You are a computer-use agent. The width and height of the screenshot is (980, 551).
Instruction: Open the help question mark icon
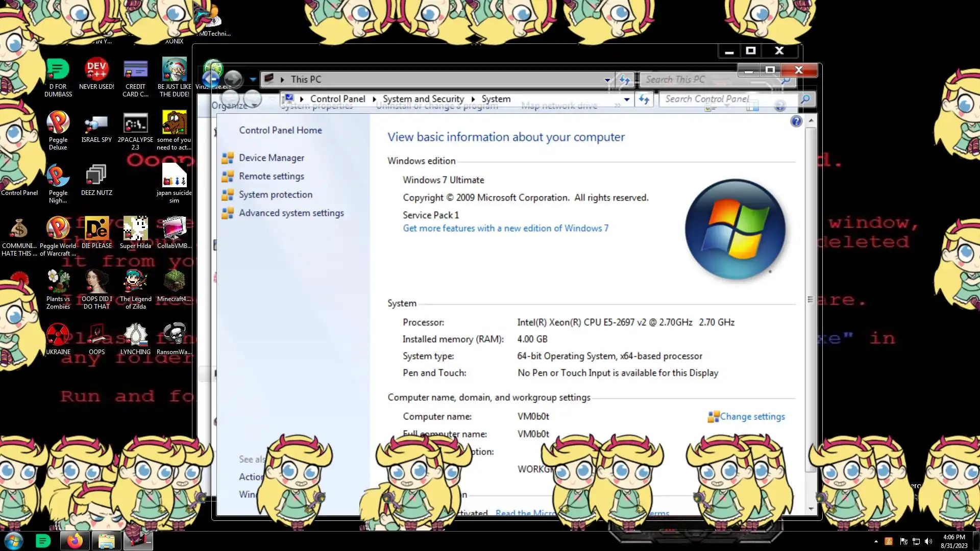[x=796, y=121]
